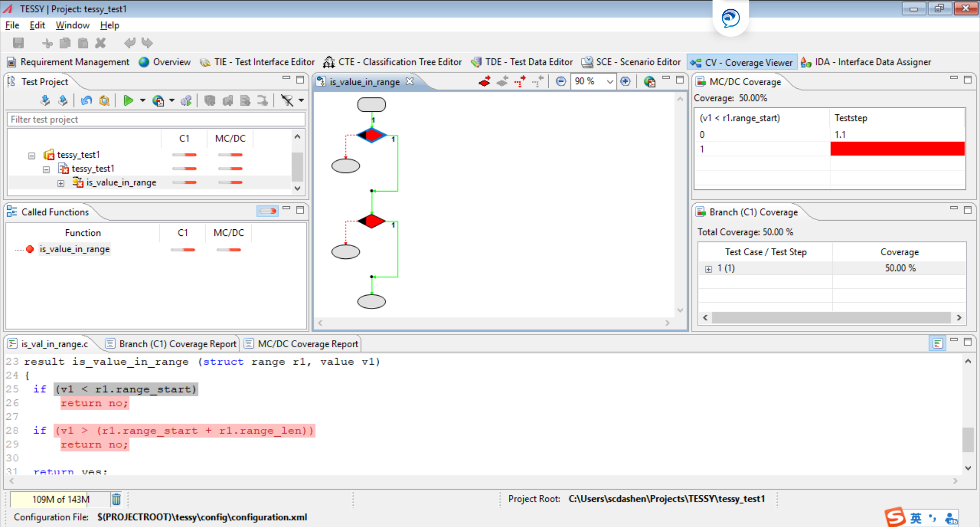980x527 pixels.
Task: Collapse the nested tessy_test1 module node
Action: coord(46,170)
